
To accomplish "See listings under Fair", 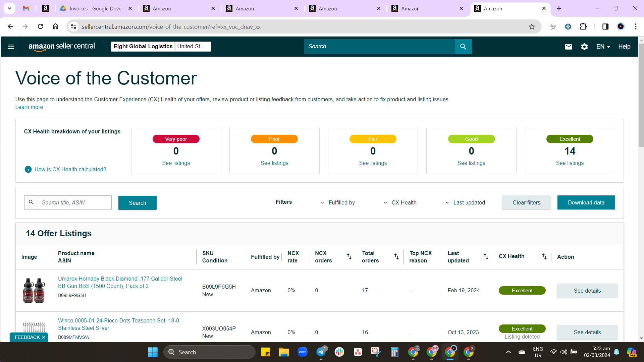I will pos(373,163).
